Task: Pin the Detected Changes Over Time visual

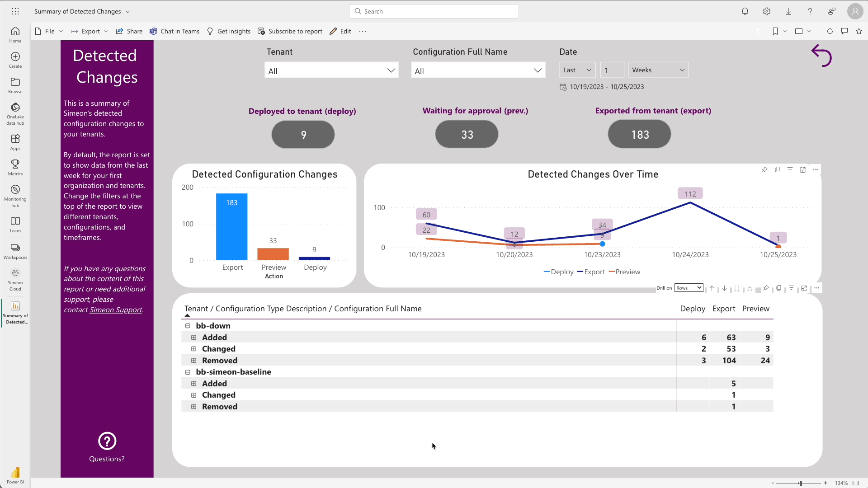Action: point(765,169)
